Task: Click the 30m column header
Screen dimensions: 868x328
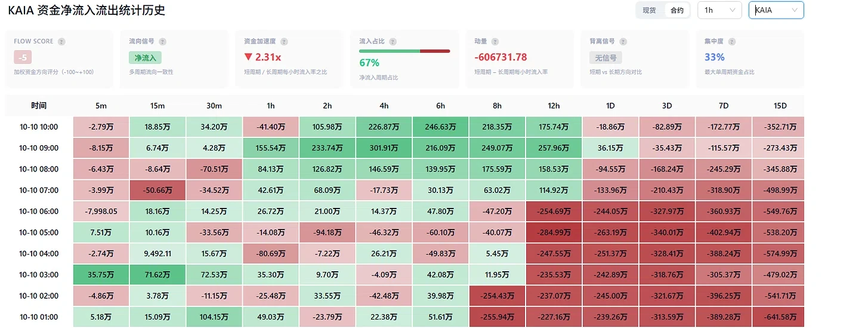Action: click(214, 106)
